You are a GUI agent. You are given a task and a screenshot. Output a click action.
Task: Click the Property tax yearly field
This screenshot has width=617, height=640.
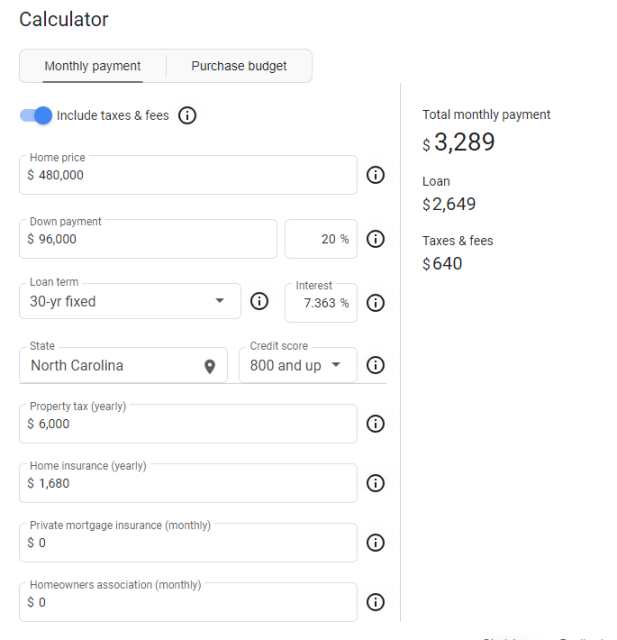click(x=188, y=424)
